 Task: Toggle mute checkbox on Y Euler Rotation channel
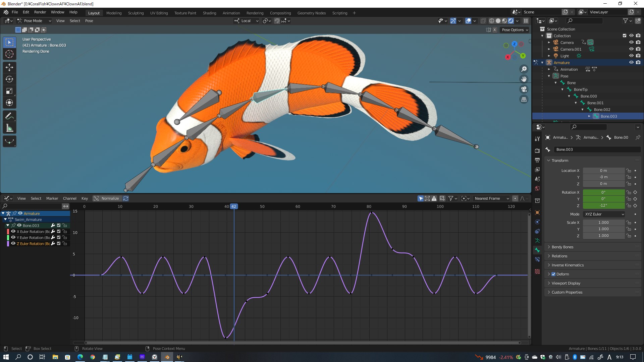[x=59, y=237]
